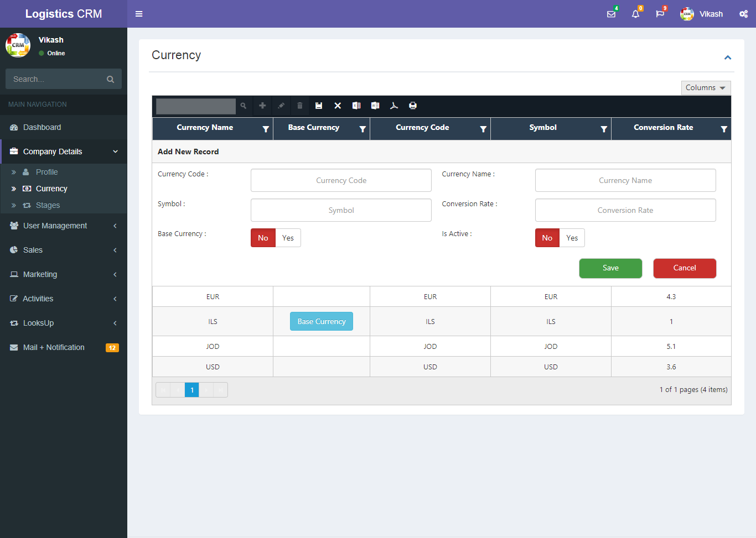Image resolution: width=756 pixels, height=538 pixels.
Task: Switch Is Active to Yes
Action: 572,238
